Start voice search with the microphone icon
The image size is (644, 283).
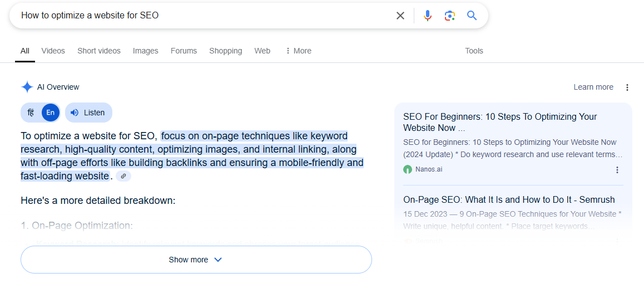427,16
